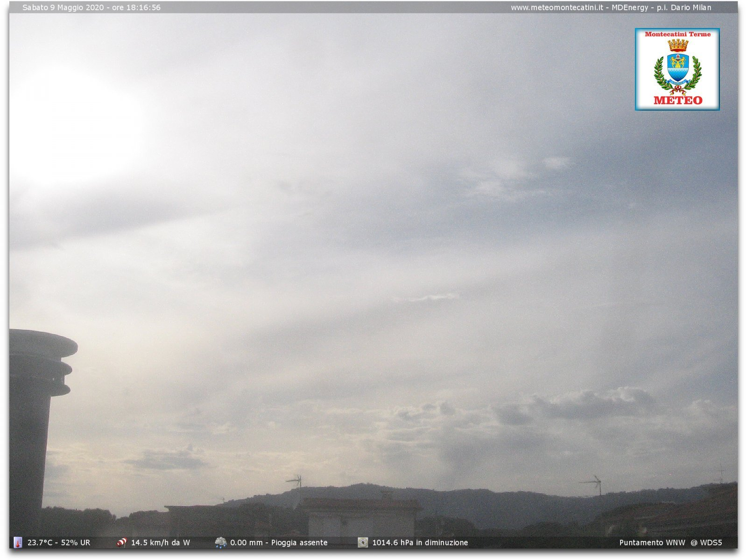
Task: Click the time stamp 'ore 18:16:56'
Action: [x=136, y=7]
